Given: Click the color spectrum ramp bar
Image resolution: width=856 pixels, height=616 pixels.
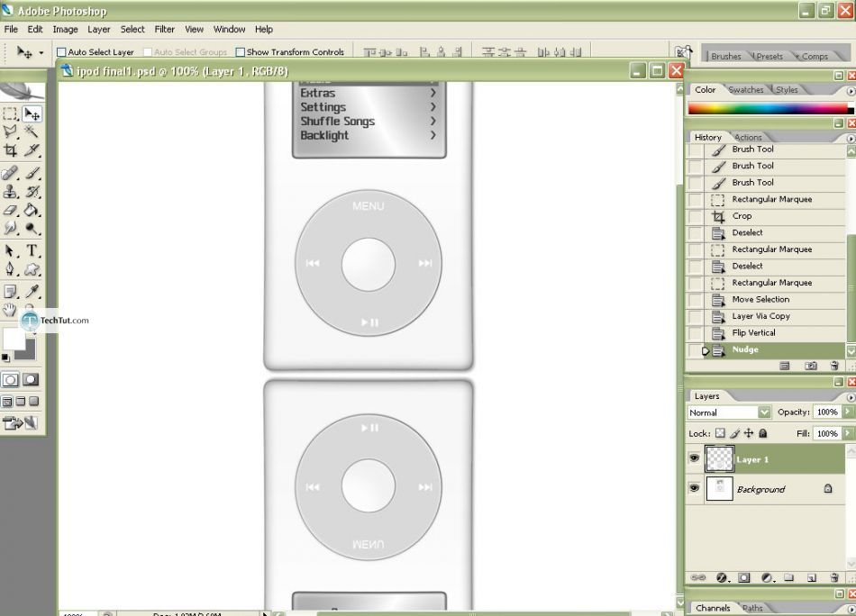Looking at the screenshot, I should click(768, 109).
